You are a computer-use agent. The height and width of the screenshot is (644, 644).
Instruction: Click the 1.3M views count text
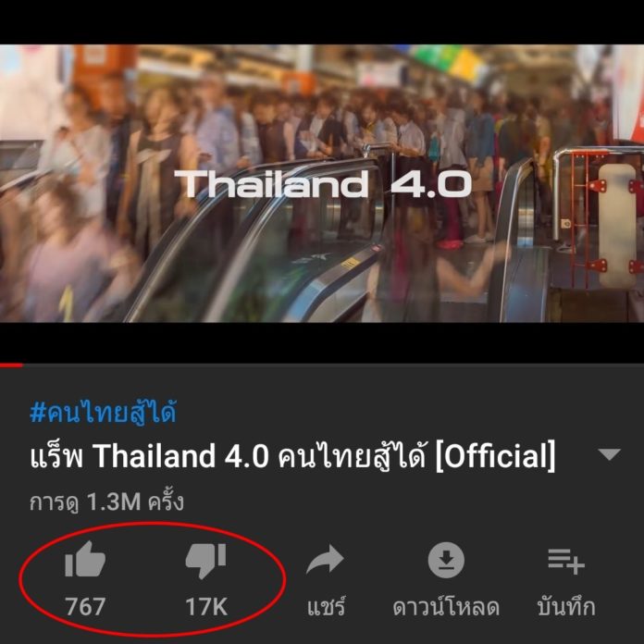114,502
